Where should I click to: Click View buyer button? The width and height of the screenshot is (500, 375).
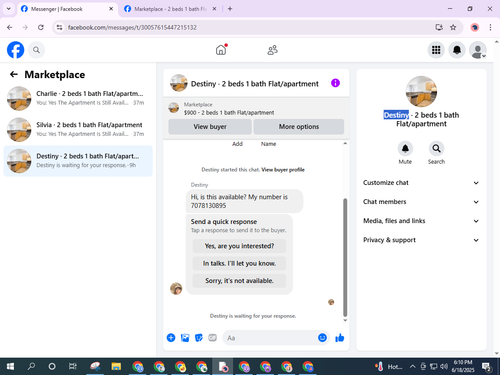[x=210, y=127]
